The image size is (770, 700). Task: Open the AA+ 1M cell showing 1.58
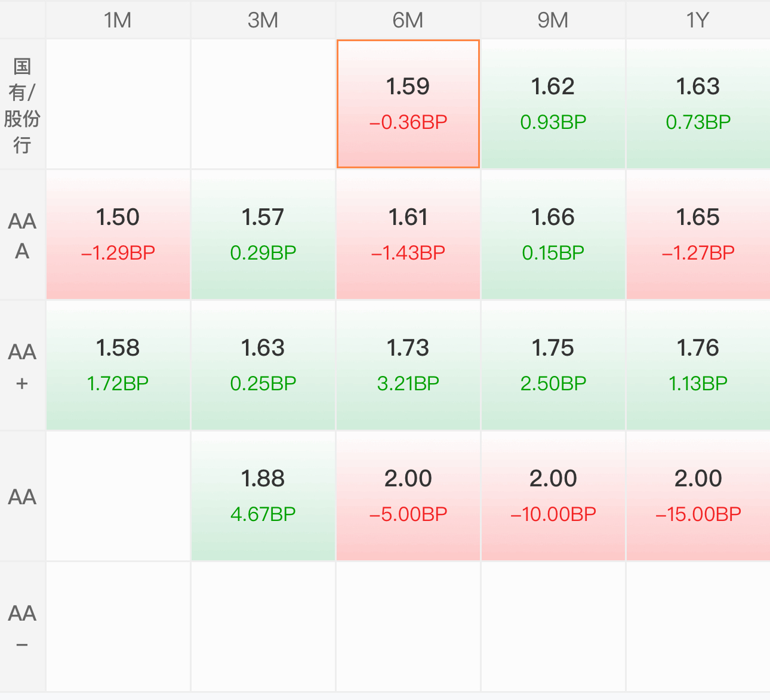coord(118,365)
